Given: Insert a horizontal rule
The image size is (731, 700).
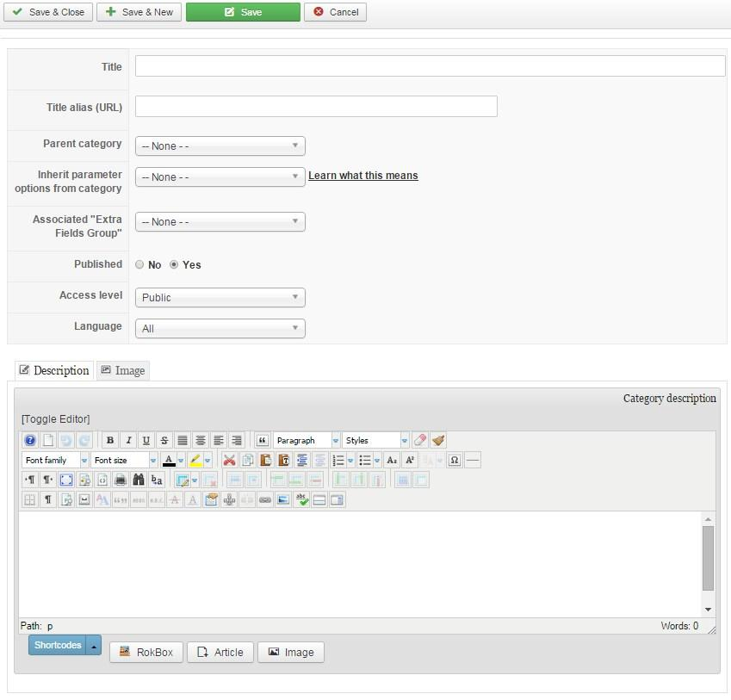Looking at the screenshot, I should [472, 461].
